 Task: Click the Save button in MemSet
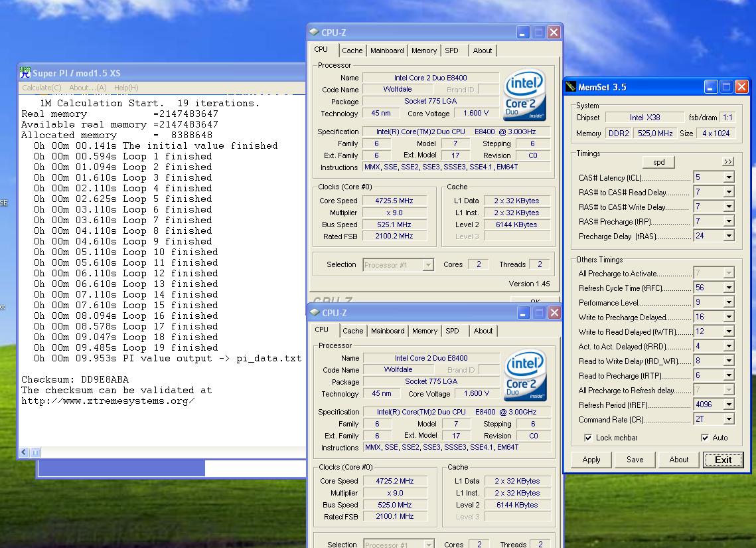[x=635, y=460]
